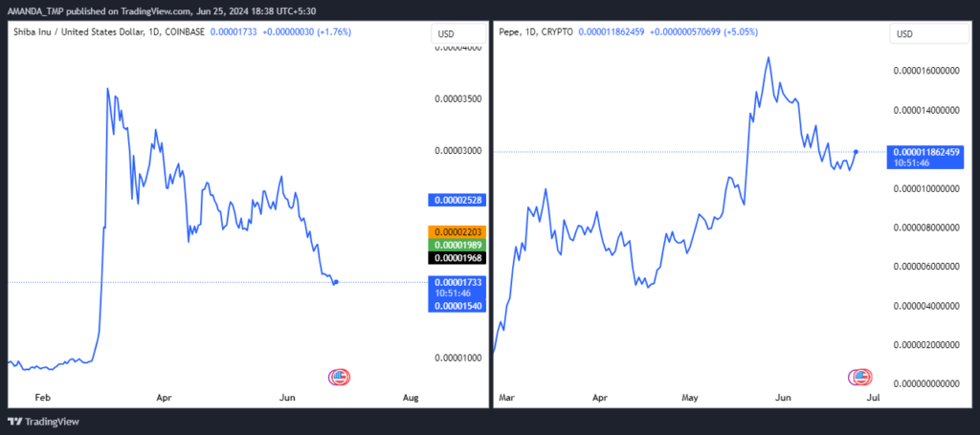
Task: Click the 0.00003500 price axis label
Action: [457, 99]
